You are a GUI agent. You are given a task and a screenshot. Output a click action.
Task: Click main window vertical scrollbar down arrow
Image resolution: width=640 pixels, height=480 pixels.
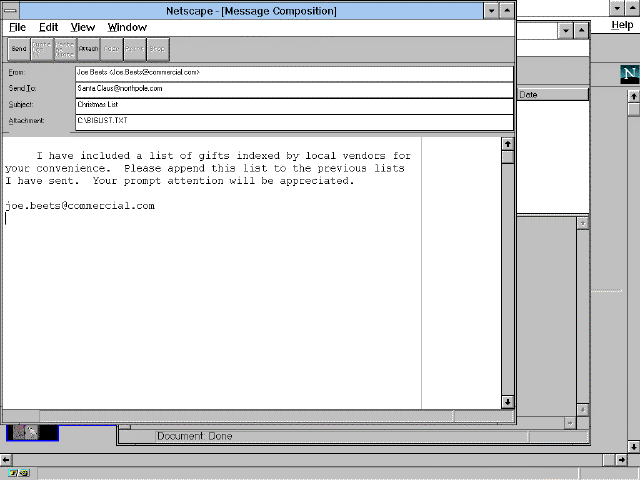point(633,447)
